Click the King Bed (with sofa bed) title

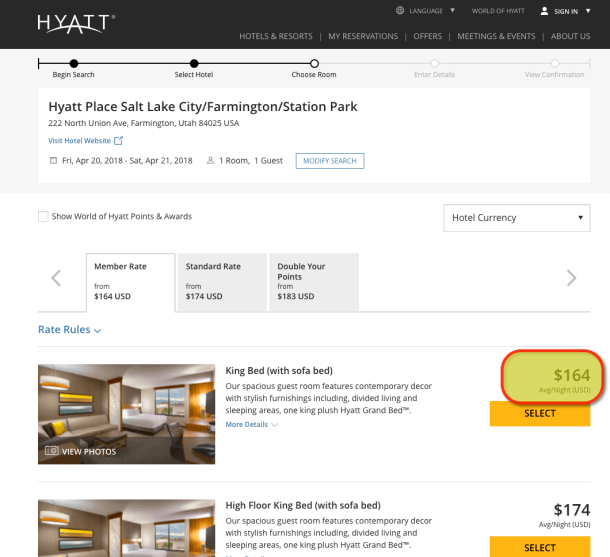point(279,370)
